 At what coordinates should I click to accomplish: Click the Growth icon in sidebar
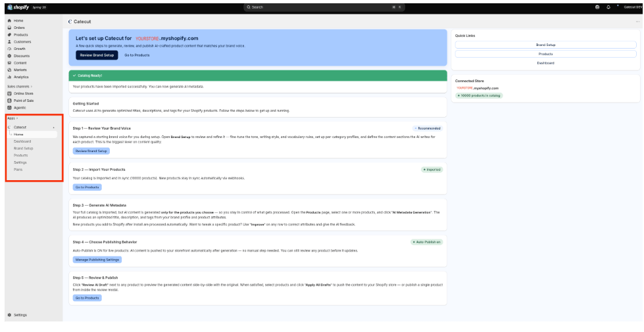click(x=9, y=49)
